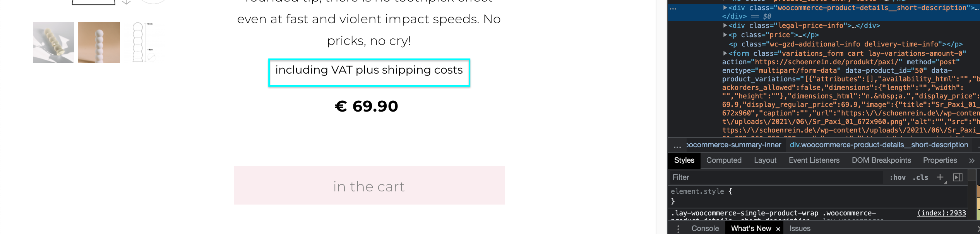
Task: Close the What's New drawer tab
Action: point(778,229)
